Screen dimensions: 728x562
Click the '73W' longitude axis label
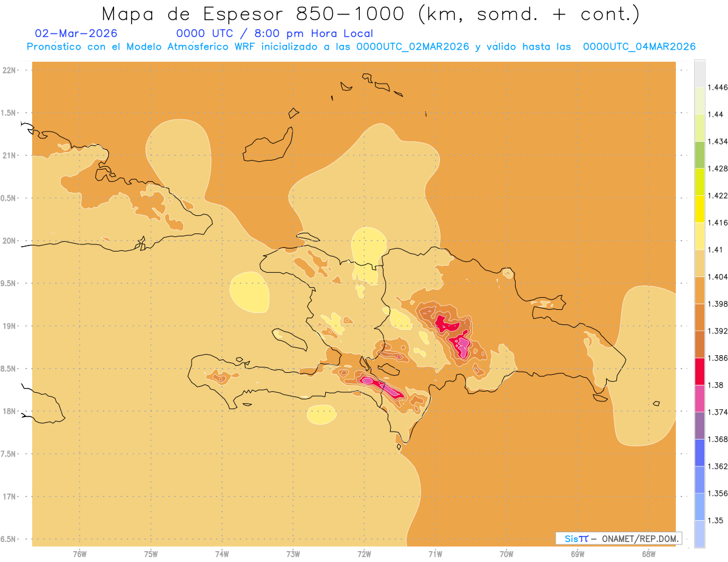click(293, 554)
